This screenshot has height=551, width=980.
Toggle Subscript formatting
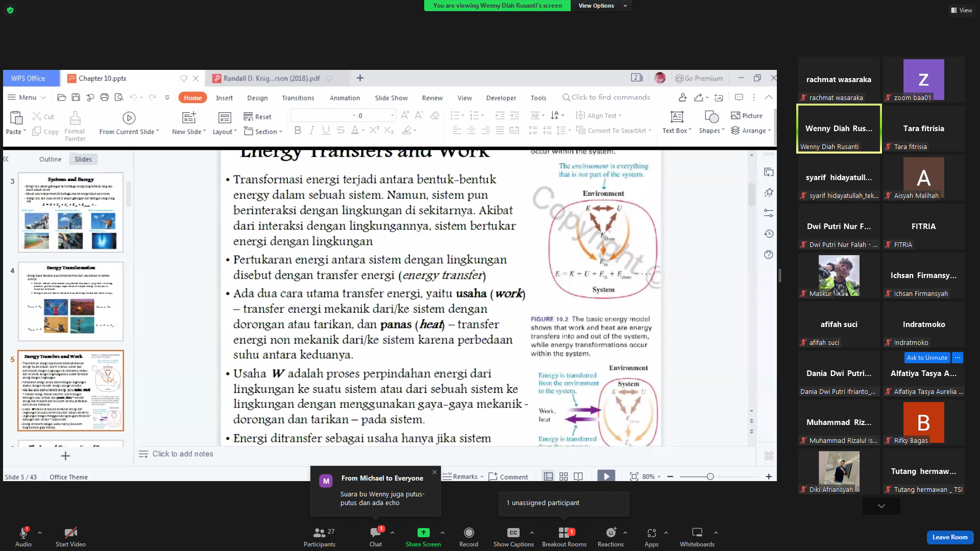[x=389, y=131]
